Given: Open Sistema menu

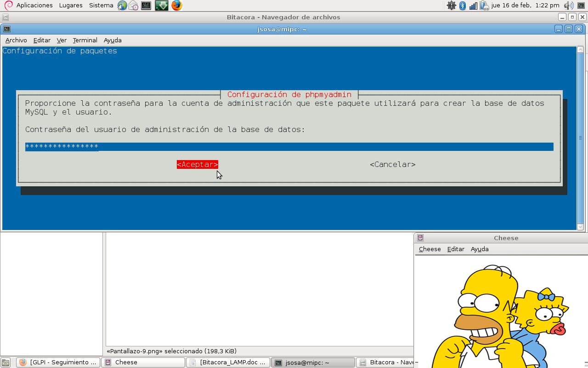Looking at the screenshot, I should click(101, 6).
